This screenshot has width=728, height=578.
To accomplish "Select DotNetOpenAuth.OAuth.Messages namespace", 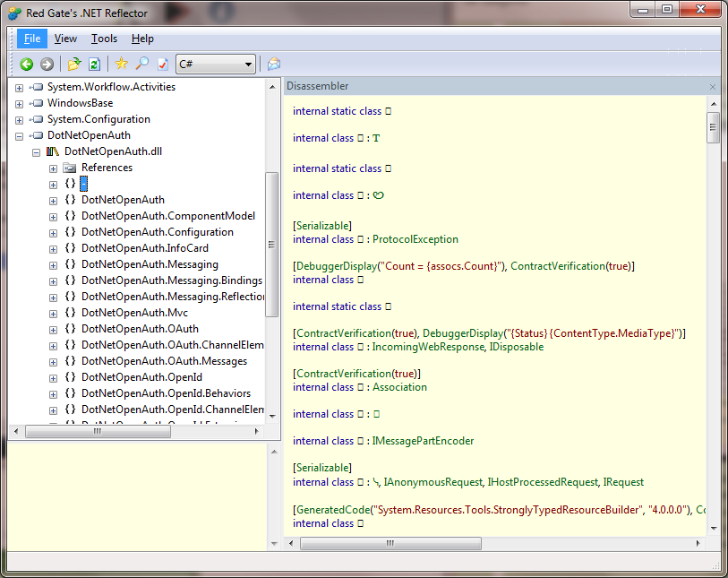I will tap(165, 361).
